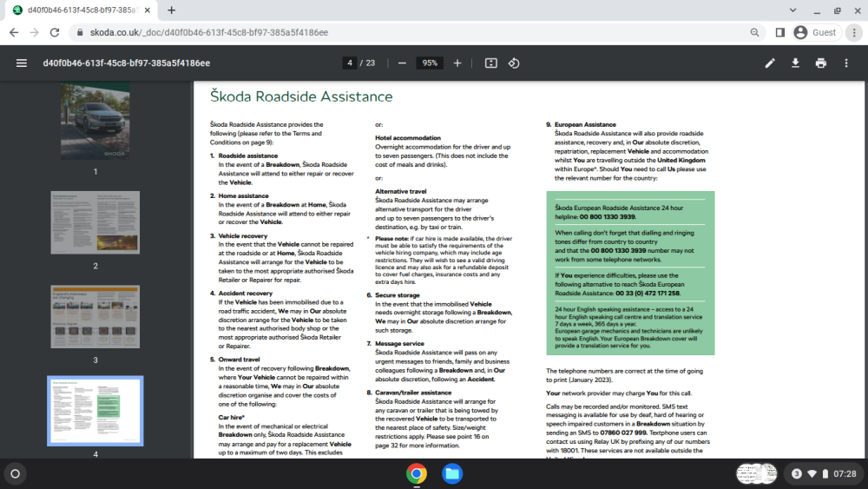Click SMS number '07860 027 999'
Image resolution: width=868 pixels, height=489 pixels.
(x=623, y=433)
